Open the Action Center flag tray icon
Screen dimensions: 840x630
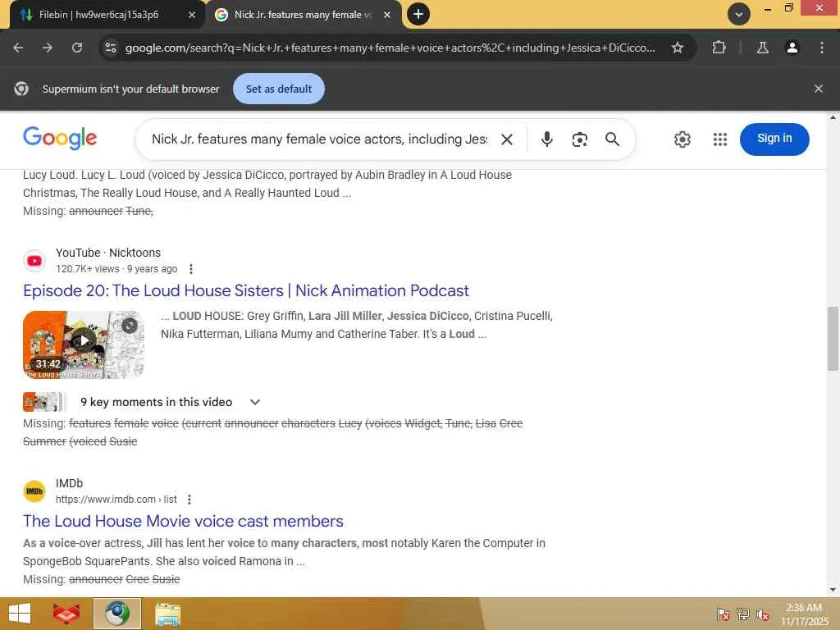coord(724,614)
